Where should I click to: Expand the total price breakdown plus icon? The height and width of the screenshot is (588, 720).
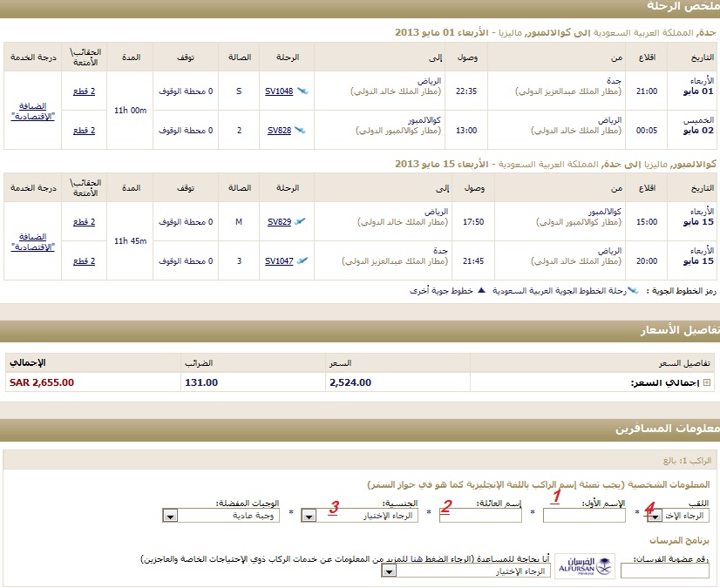707,382
